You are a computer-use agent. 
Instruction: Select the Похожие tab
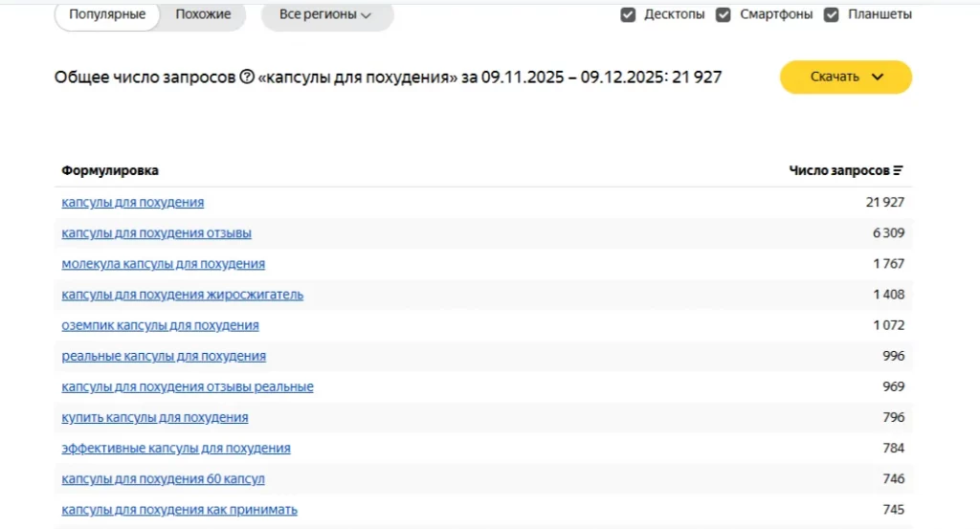click(x=203, y=14)
